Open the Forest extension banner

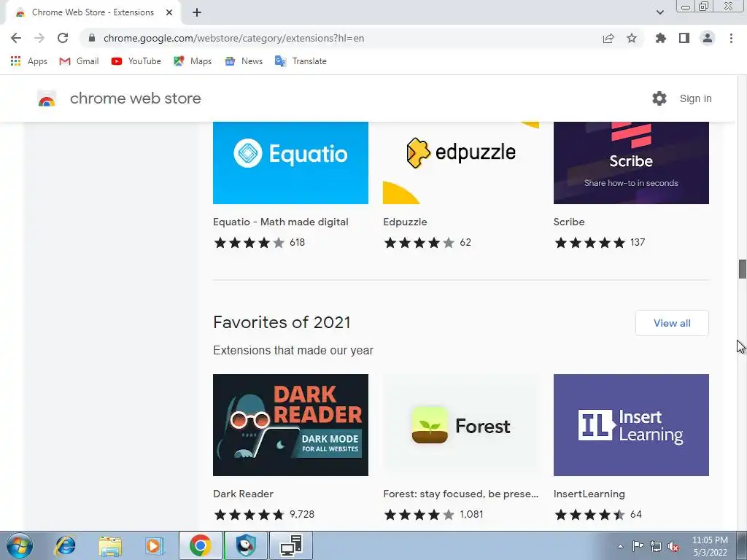[x=461, y=425]
